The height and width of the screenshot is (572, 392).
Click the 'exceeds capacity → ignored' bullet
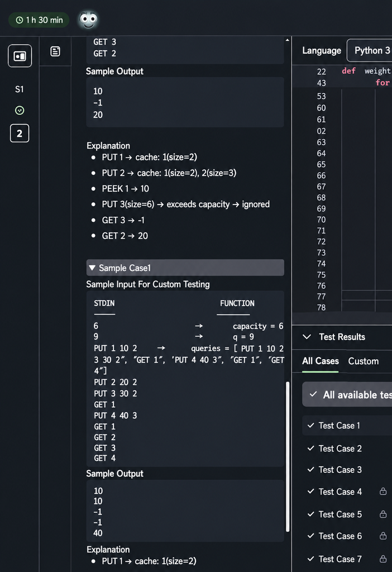(x=185, y=204)
